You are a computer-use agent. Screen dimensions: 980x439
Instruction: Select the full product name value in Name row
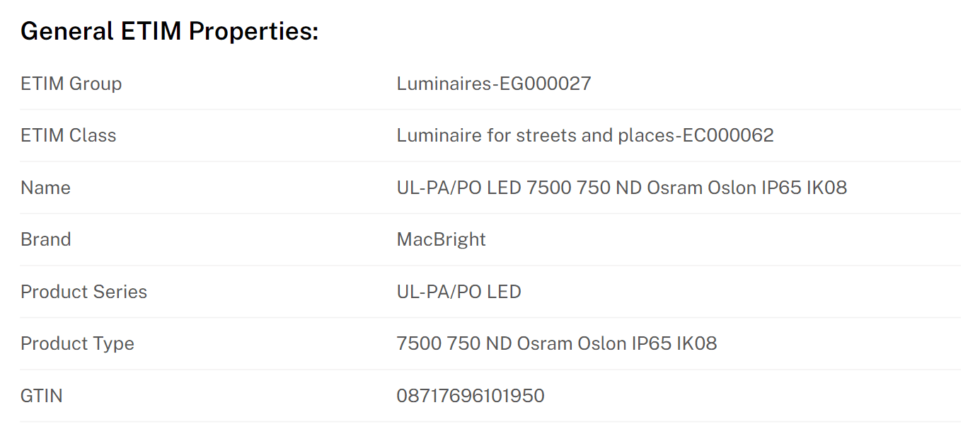tap(621, 188)
